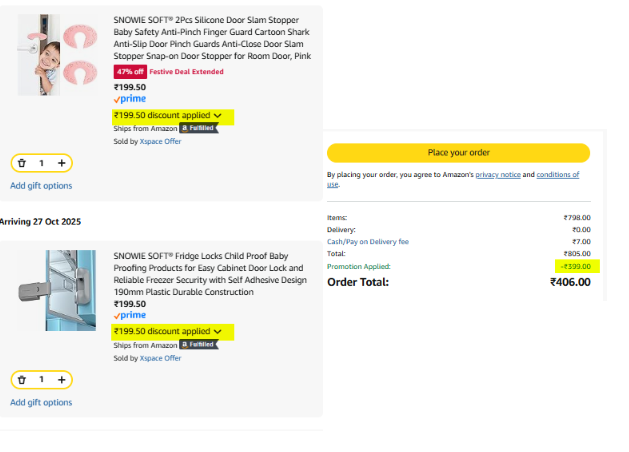Click prime badge on Door Slam Stopper

point(130,100)
